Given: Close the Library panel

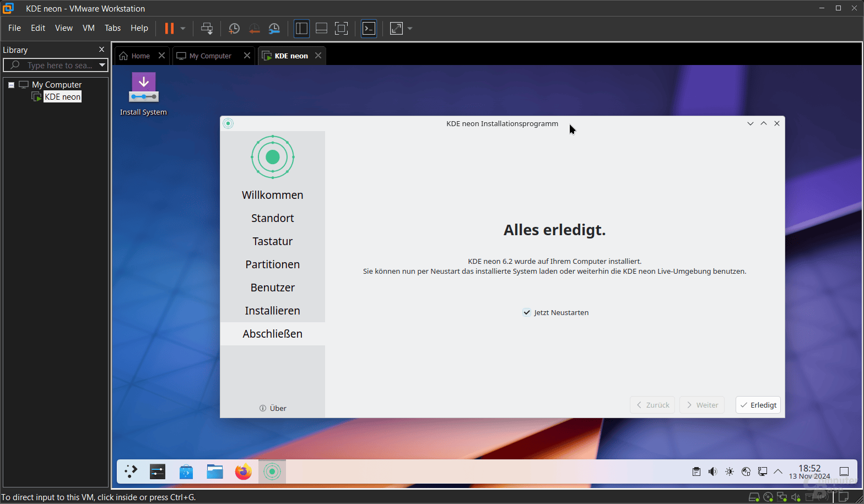Looking at the screenshot, I should click(x=101, y=50).
